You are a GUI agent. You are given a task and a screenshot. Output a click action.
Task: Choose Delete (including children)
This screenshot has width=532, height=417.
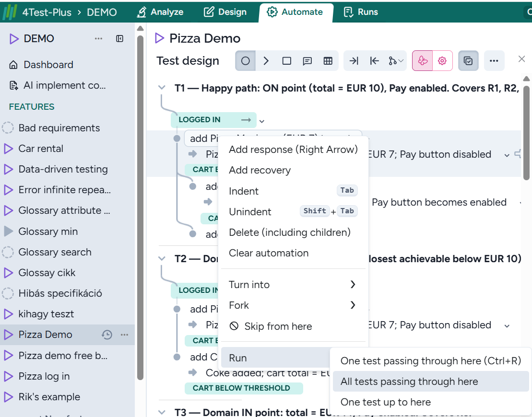[x=293, y=232]
